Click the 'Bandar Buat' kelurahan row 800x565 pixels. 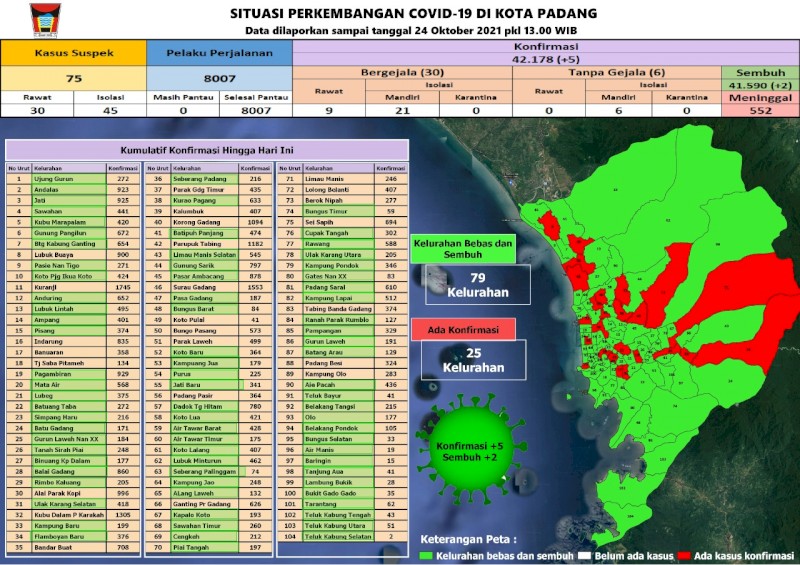[x=73, y=548]
